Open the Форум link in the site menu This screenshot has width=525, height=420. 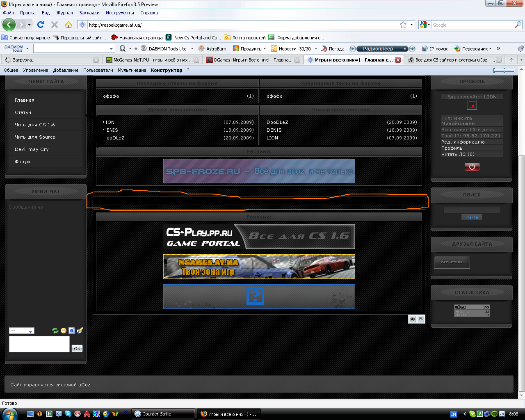tap(22, 162)
